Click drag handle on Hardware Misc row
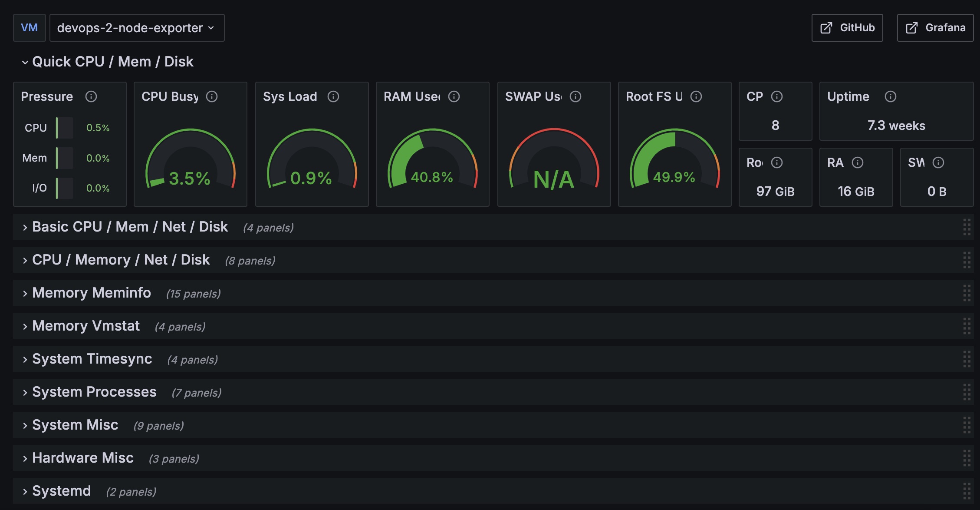The height and width of the screenshot is (510, 980). click(x=967, y=458)
